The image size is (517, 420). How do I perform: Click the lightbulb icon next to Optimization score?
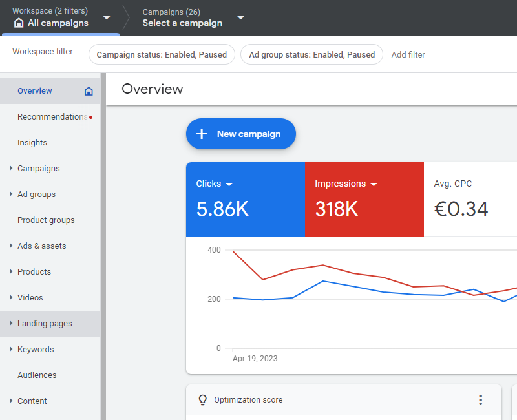tap(203, 400)
